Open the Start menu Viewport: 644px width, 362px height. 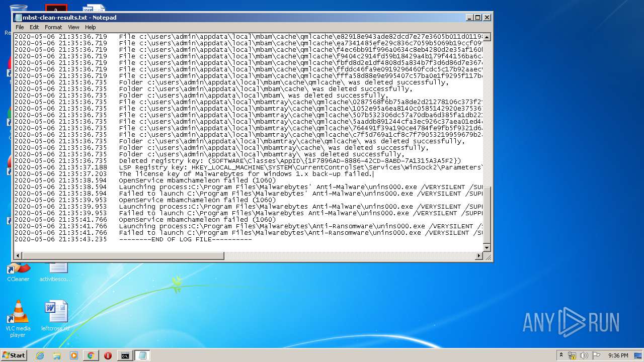(x=14, y=355)
